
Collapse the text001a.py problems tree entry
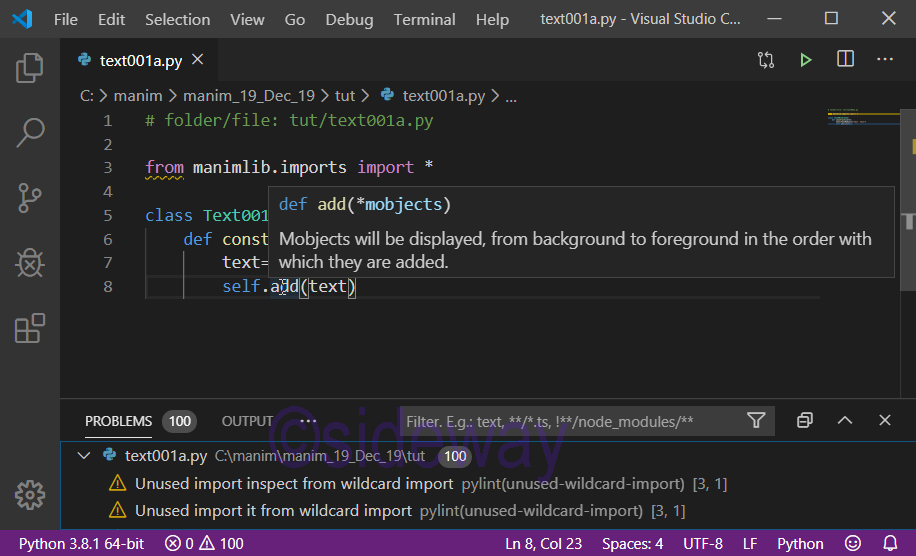pyautogui.click(x=85, y=456)
